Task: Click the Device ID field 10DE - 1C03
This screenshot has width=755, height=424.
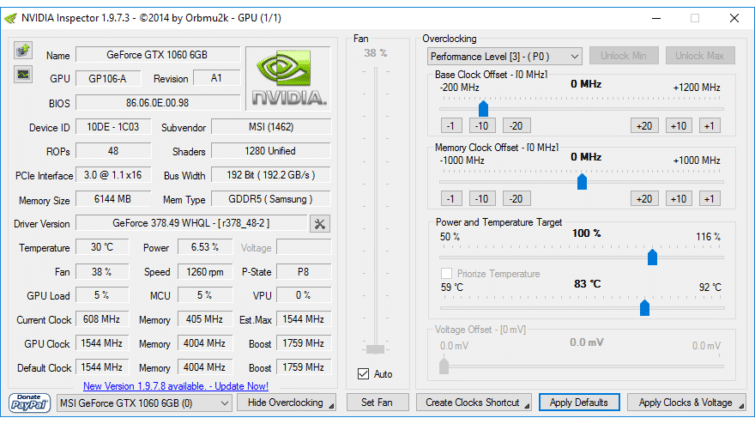Action: [113, 127]
